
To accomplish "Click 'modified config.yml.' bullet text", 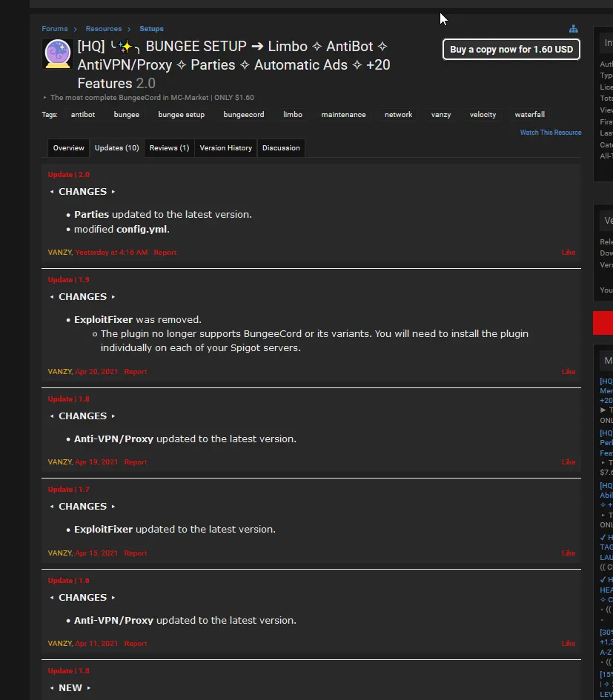I will (122, 230).
